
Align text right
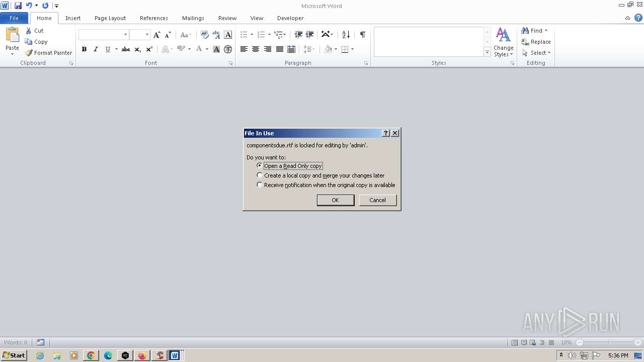[x=268, y=49]
